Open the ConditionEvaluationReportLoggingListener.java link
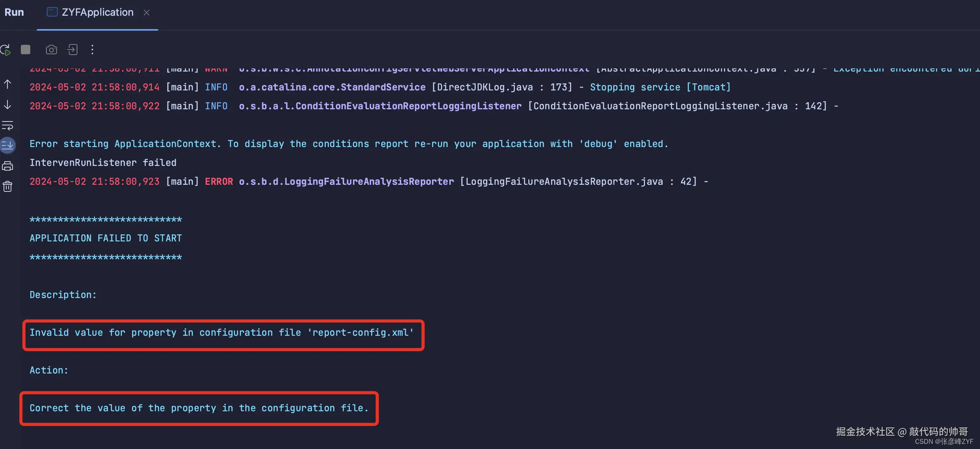 coord(660,106)
